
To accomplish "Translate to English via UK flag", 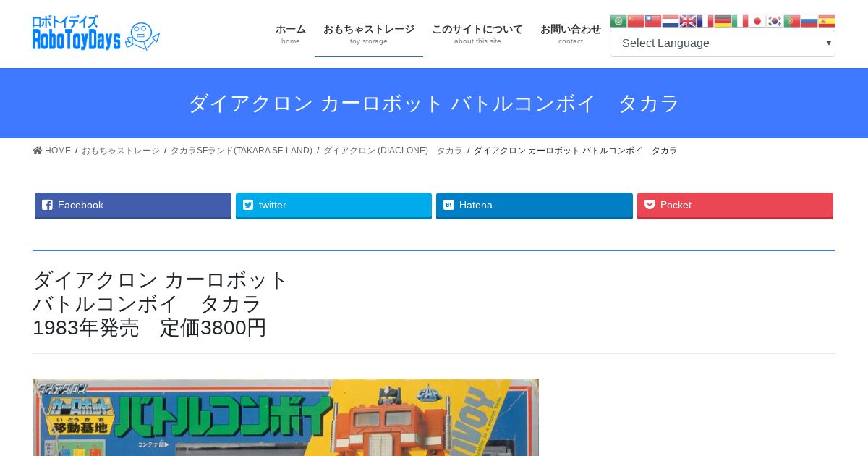I will point(688,21).
